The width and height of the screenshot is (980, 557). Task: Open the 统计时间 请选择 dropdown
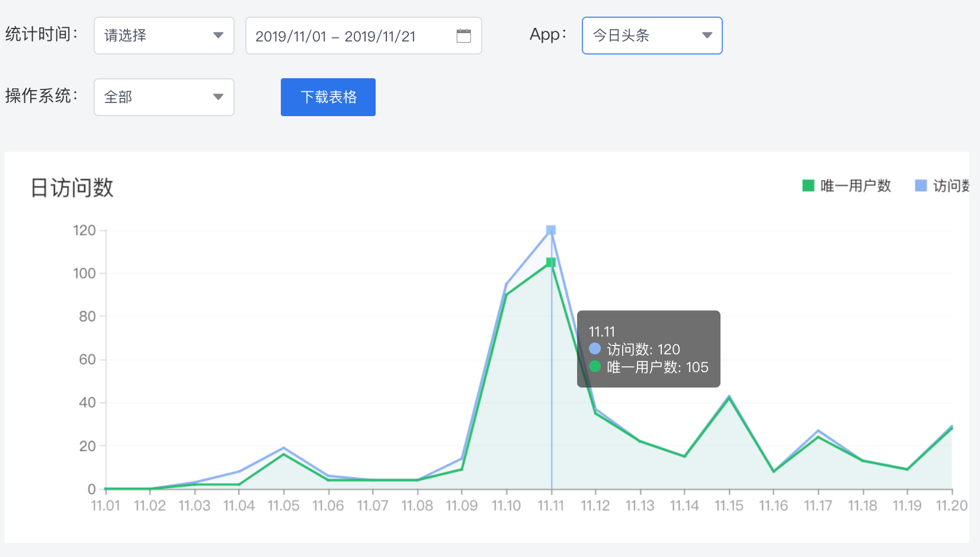(x=164, y=36)
